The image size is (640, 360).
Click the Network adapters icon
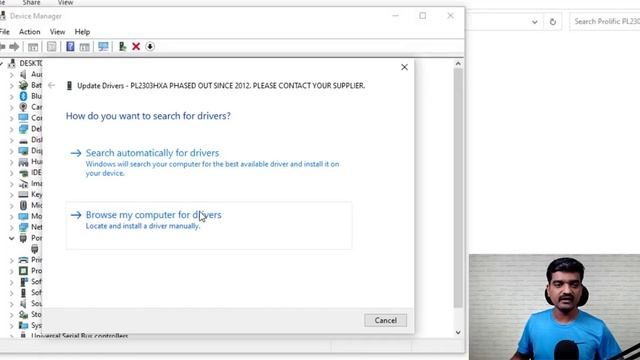[23, 227]
